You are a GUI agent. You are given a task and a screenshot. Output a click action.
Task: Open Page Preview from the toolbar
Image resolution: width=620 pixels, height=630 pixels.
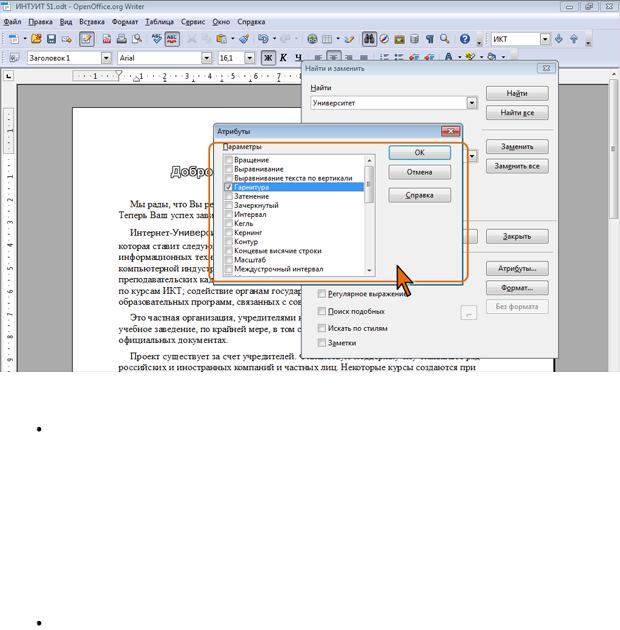137,39
